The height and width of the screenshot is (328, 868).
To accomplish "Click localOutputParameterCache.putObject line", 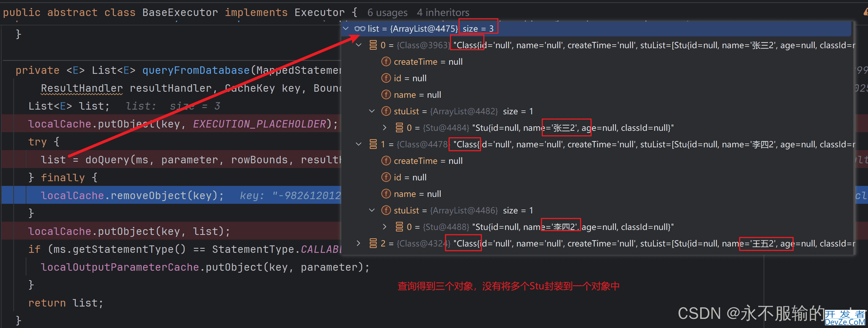I will coord(205,267).
